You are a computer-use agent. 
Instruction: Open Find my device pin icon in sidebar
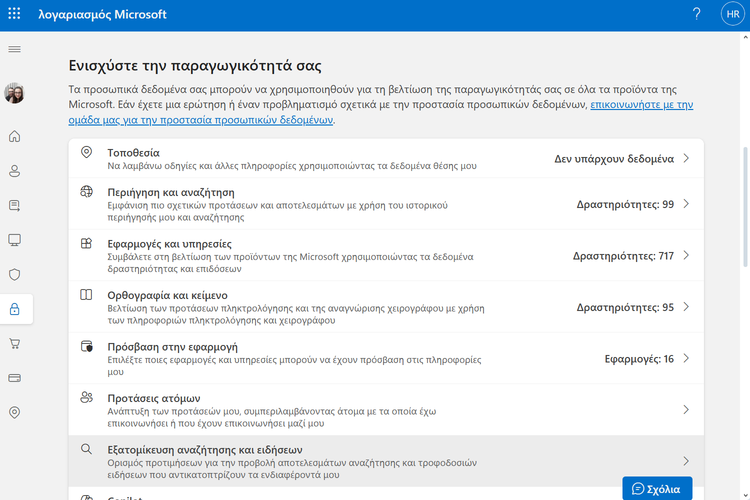(x=14, y=412)
